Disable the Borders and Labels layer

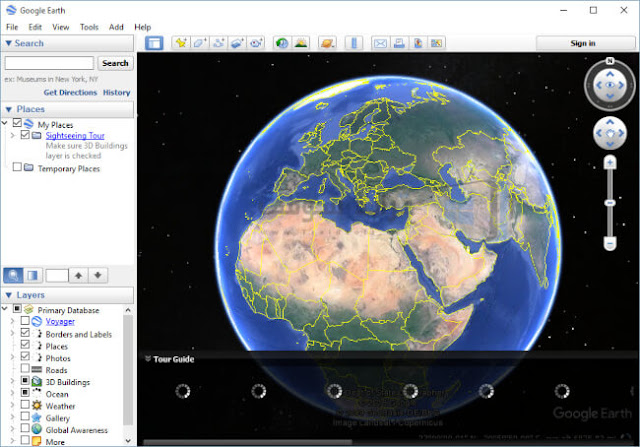25,333
